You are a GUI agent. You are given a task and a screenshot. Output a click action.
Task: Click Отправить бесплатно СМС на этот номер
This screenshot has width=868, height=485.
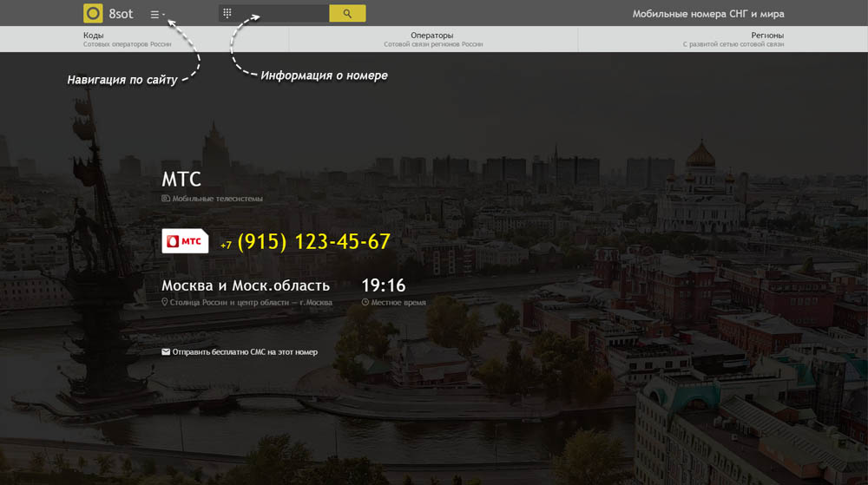pyautogui.click(x=245, y=351)
